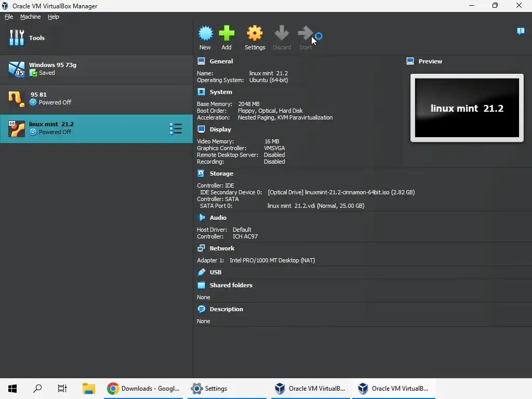532x399 pixels.
Task: Click the Video Memory 16 MB value
Action: (272, 141)
